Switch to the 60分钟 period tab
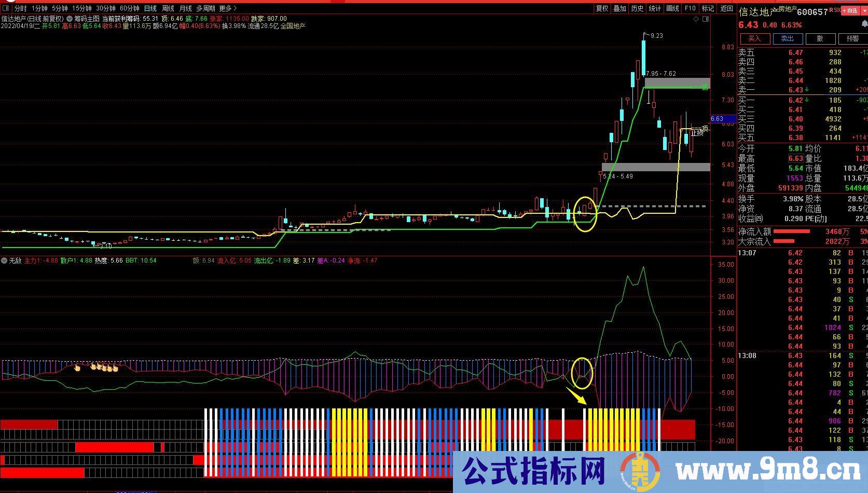The width and height of the screenshot is (868, 493). coord(130,8)
